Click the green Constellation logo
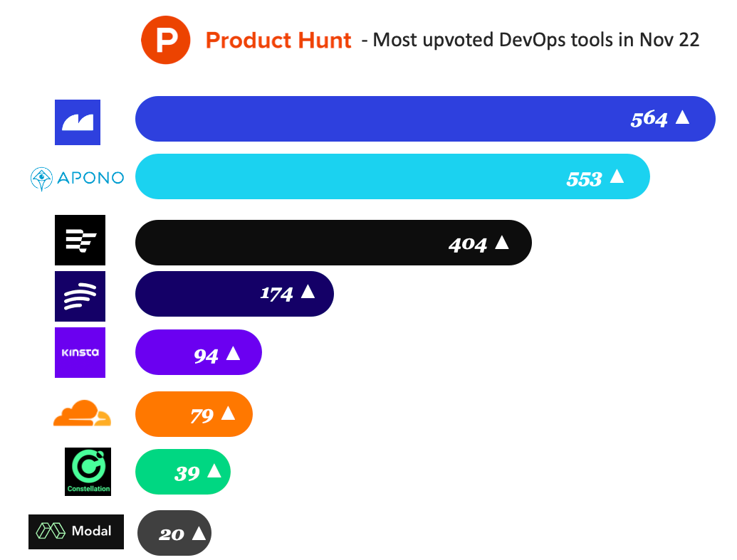This screenshot has height=560, width=737. (x=88, y=470)
